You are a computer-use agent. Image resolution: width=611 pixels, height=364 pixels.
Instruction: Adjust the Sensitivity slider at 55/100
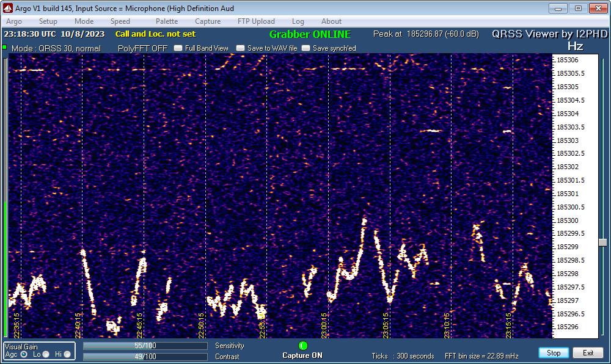145,346
